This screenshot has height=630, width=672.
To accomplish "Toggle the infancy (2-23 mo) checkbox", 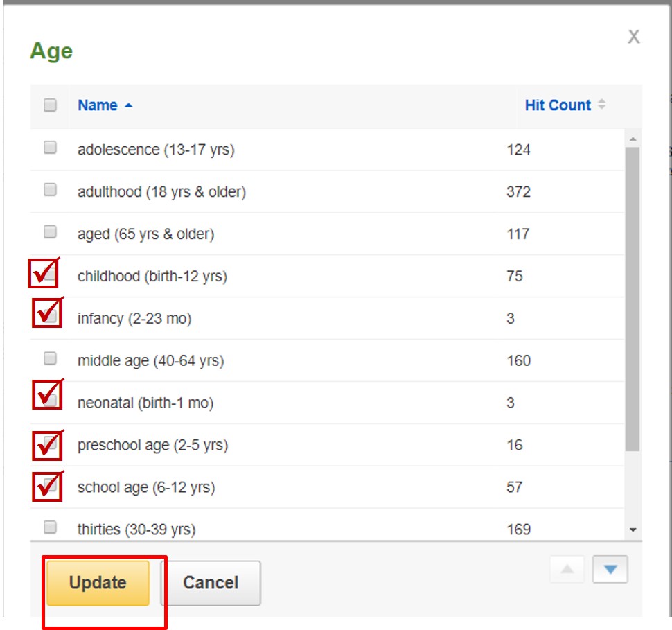I will pos(50,316).
